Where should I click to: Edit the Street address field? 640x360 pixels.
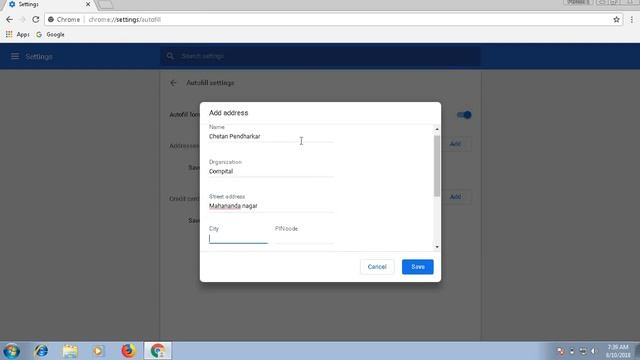[x=271, y=206]
